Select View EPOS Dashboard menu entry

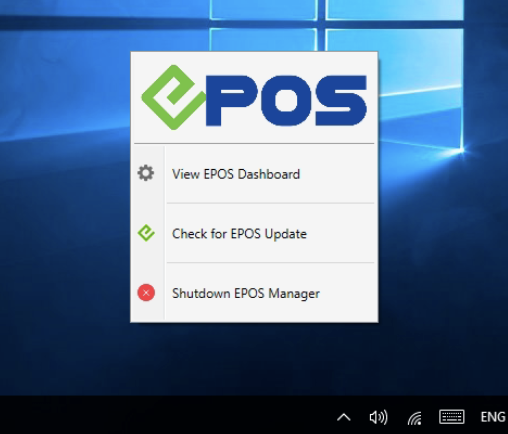[x=254, y=174]
